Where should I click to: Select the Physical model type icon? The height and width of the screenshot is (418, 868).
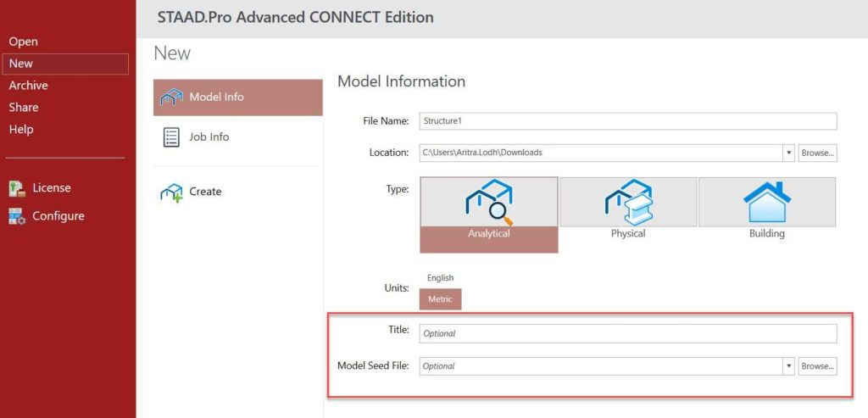point(628,202)
